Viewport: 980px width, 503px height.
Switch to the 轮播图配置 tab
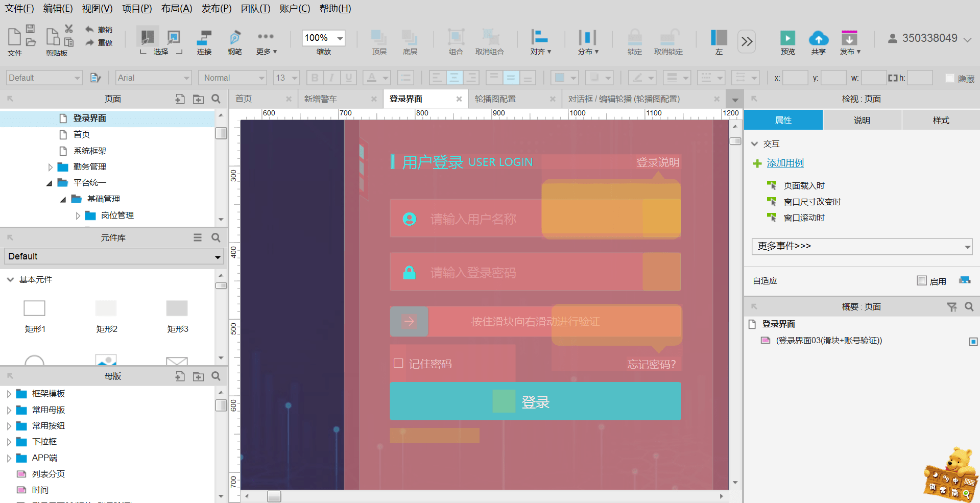[495, 99]
